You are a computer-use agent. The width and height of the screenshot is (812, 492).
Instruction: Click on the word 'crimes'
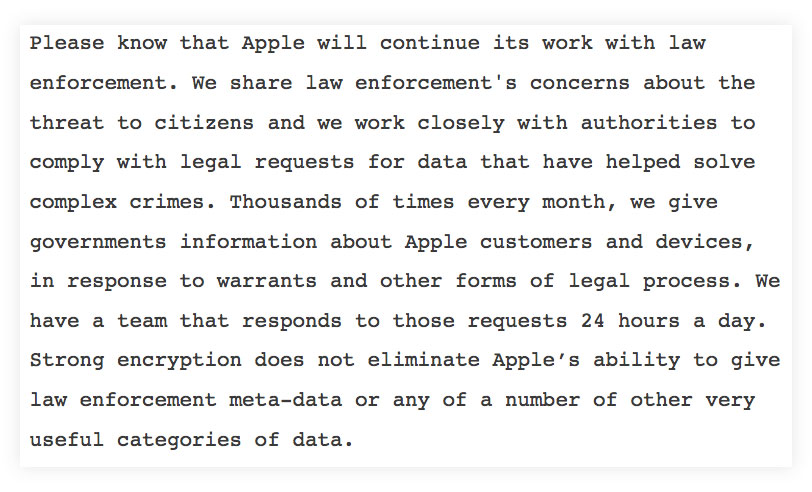click(173, 202)
